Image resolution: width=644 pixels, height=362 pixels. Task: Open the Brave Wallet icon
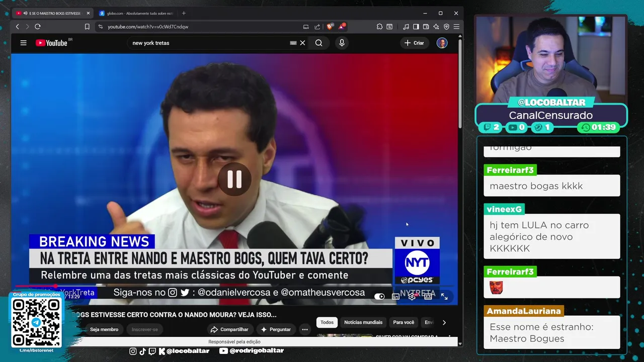(x=426, y=27)
